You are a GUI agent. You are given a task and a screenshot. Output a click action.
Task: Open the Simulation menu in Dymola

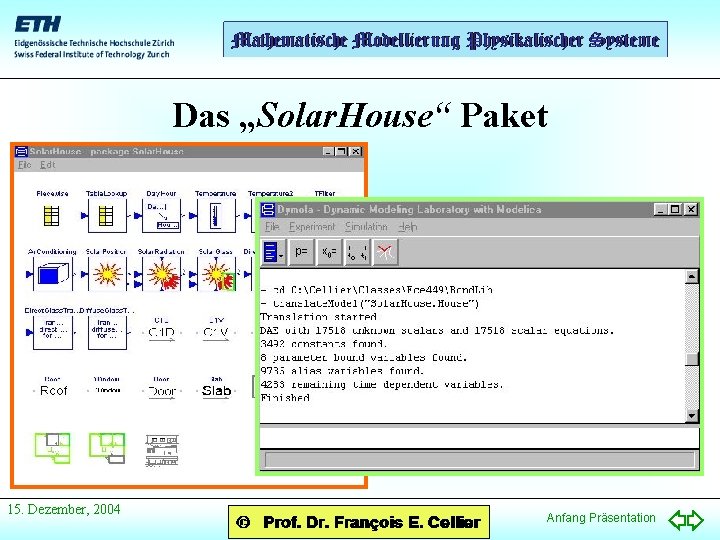point(366,227)
